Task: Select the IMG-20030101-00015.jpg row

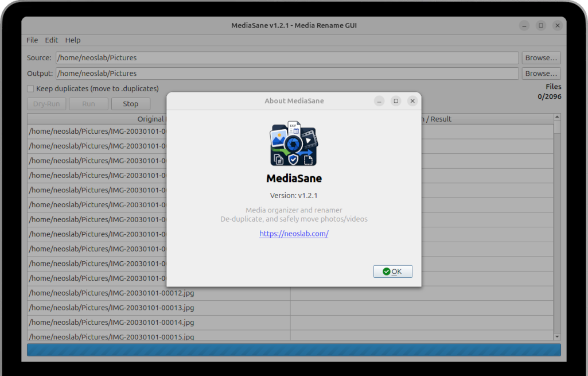Action: point(290,336)
